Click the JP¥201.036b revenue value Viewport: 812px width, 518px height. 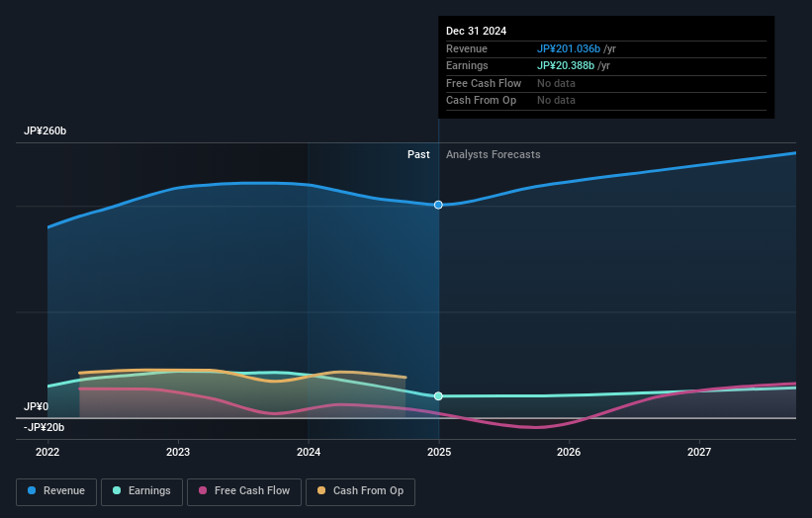pyautogui.click(x=569, y=48)
